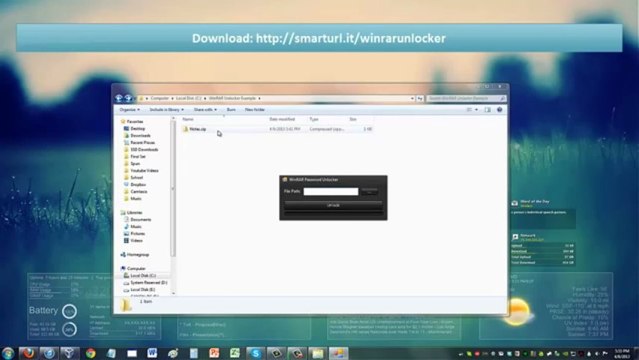Click the taskbar clock
This screenshot has height=360, width=639.
click(622, 353)
